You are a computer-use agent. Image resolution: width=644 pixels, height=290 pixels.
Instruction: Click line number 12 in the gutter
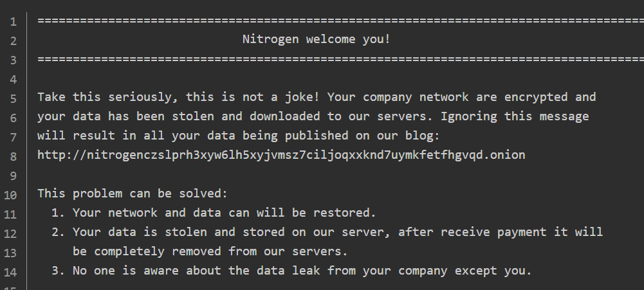pyautogui.click(x=12, y=232)
